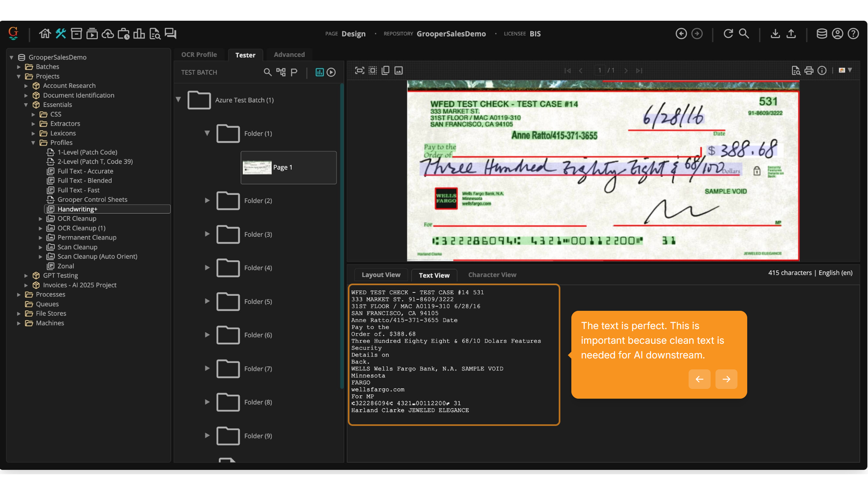Click the Grooper logo
This screenshot has width=868, height=495.
14,33
